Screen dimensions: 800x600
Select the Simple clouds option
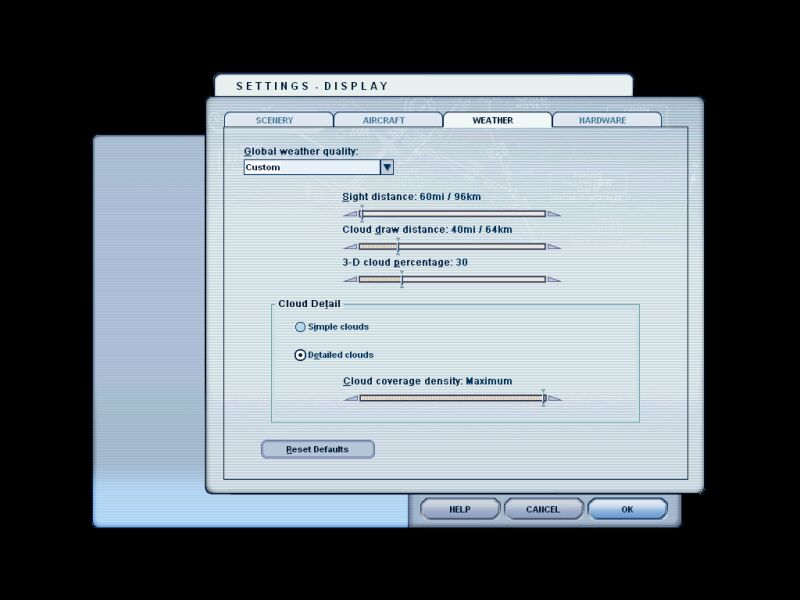point(300,327)
